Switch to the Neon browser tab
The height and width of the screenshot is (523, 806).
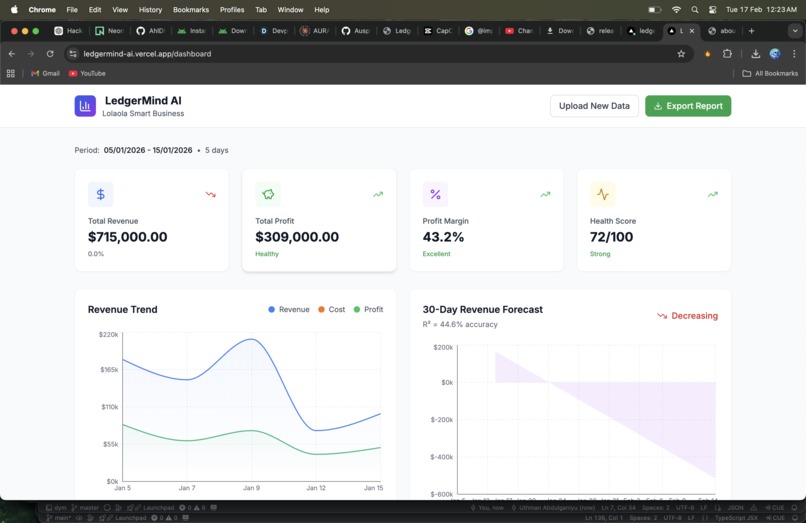109,31
